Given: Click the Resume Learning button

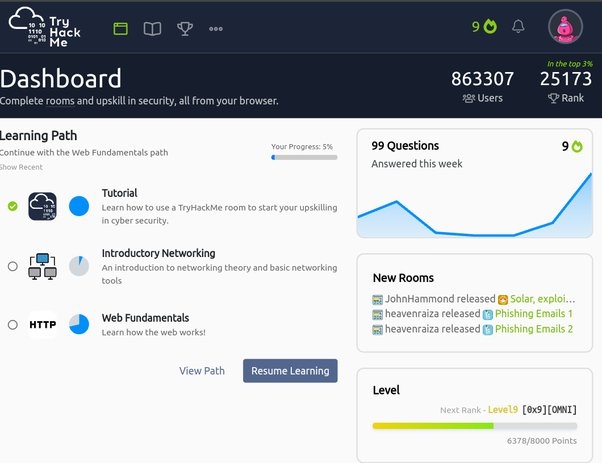Looking at the screenshot, I should pyautogui.click(x=290, y=371).
